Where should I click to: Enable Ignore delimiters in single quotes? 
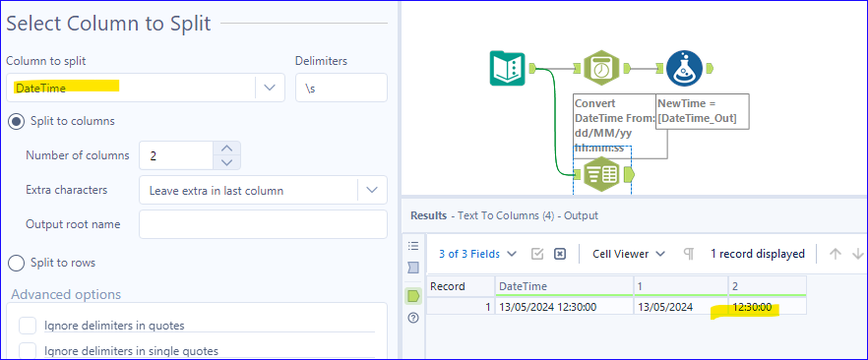28,351
